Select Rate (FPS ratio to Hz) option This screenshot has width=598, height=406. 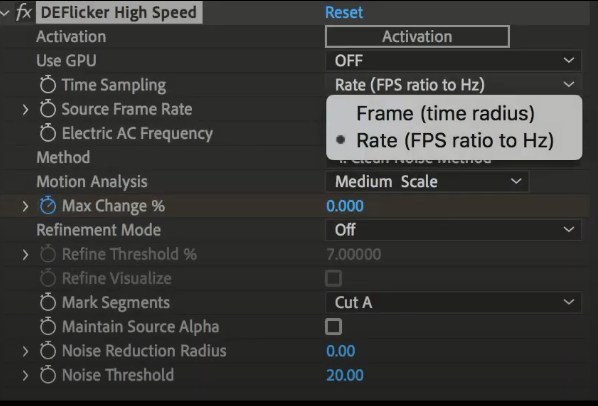454,141
